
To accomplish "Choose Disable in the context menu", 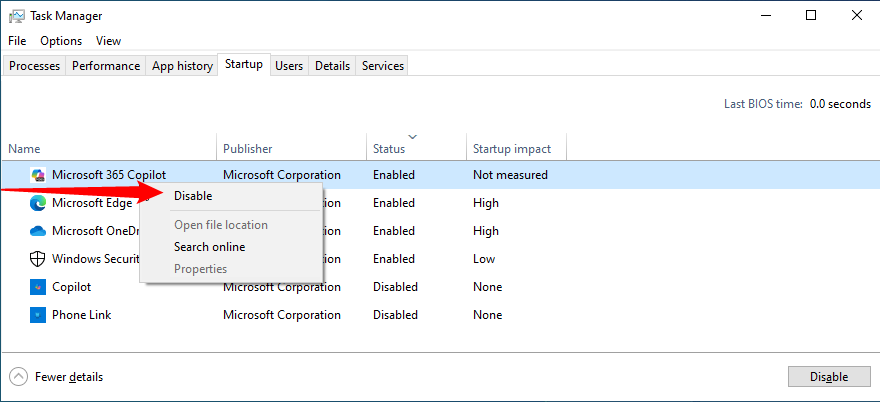I will pos(231,196).
